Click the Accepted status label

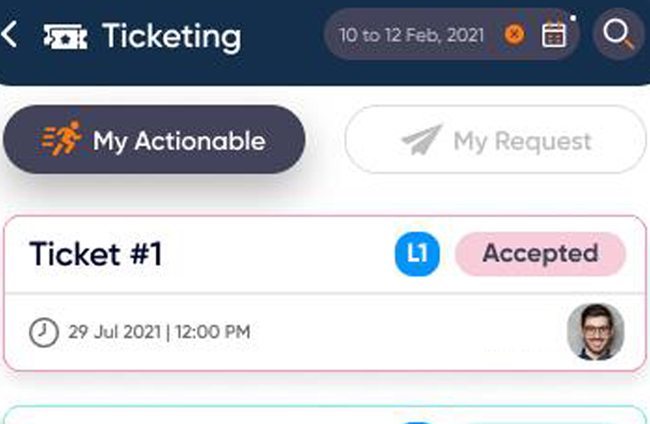click(540, 254)
